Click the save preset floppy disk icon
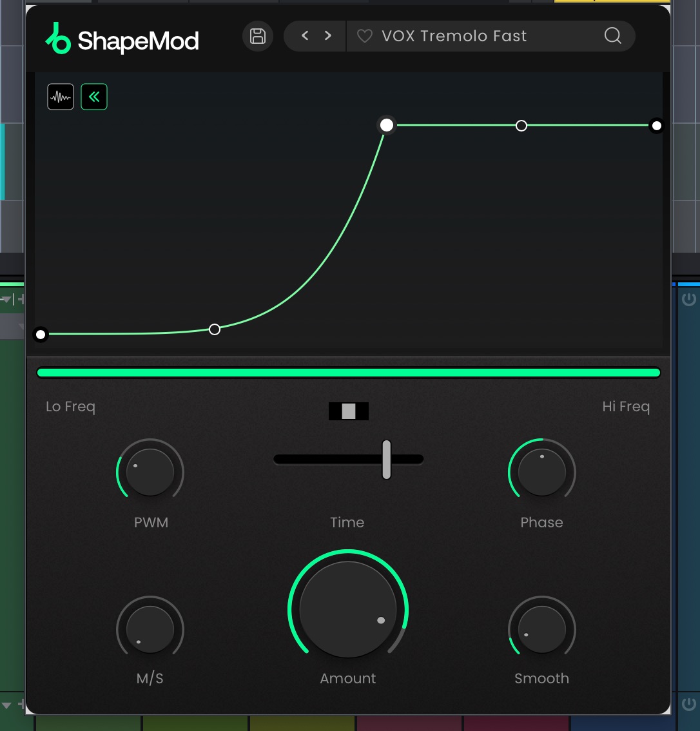This screenshot has width=700, height=731. [x=258, y=36]
